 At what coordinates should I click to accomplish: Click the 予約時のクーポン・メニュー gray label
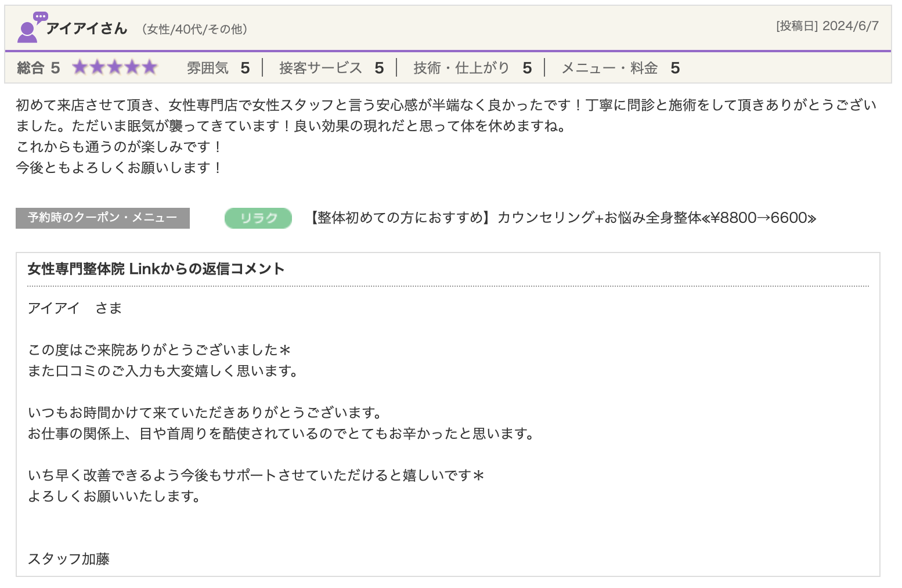[103, 218]
